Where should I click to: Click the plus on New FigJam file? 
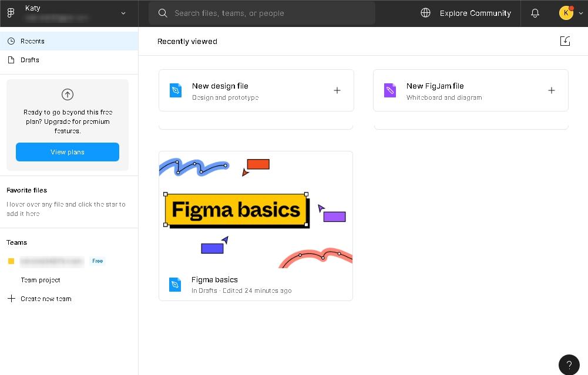(551, 90)
